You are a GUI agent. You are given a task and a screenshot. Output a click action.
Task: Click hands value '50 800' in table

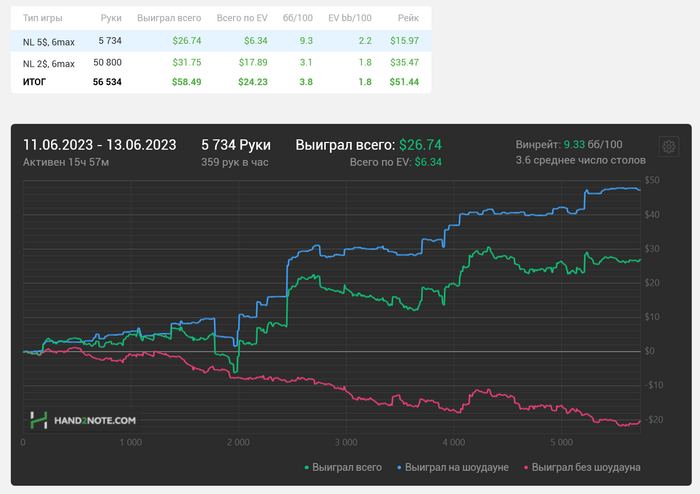click(107, 62)
